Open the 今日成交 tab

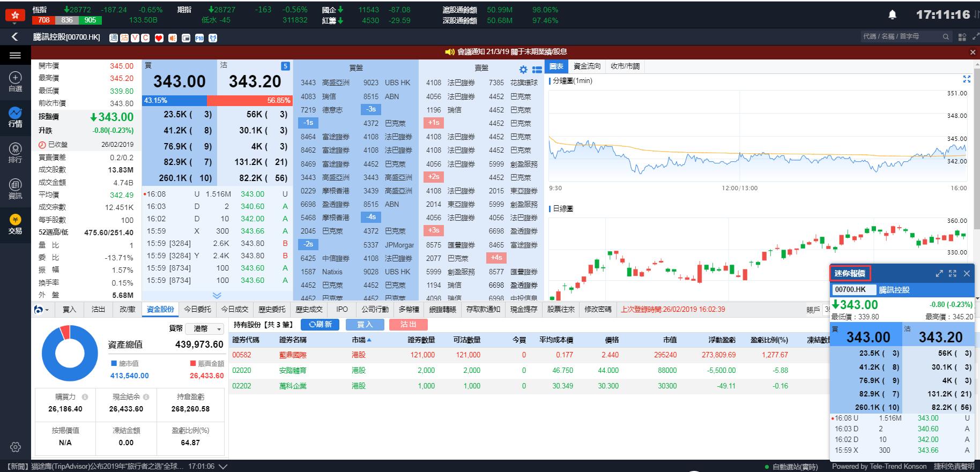coord(235,309)
